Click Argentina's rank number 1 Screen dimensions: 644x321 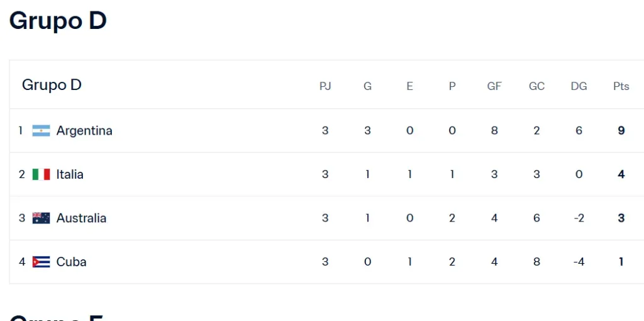21,131
